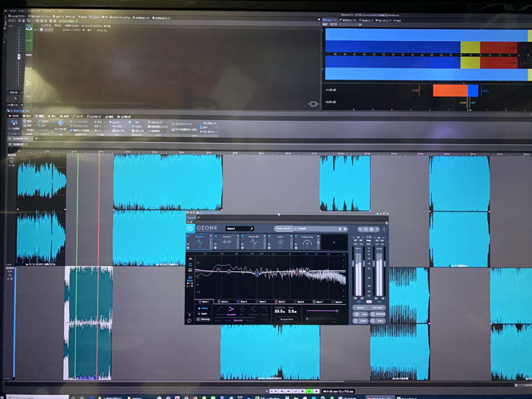Click the Stereo channel mode icon in Ozone EQ

pos(190,278)
